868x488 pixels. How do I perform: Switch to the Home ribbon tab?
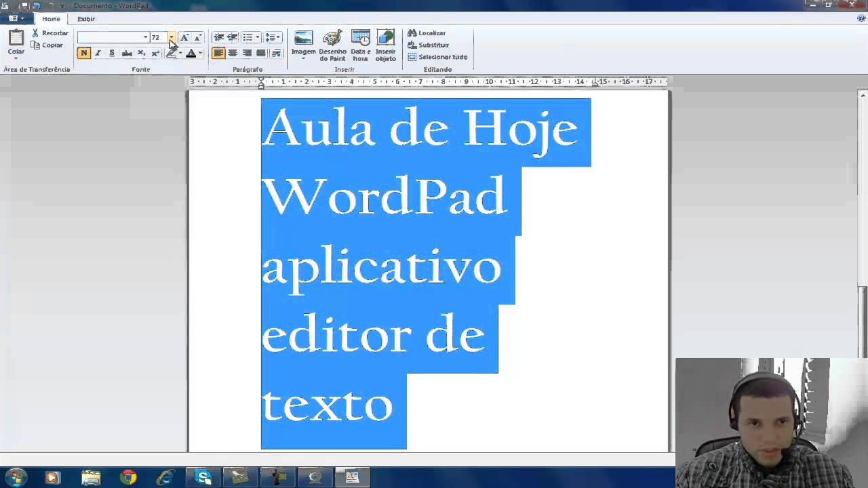[51, 19]
